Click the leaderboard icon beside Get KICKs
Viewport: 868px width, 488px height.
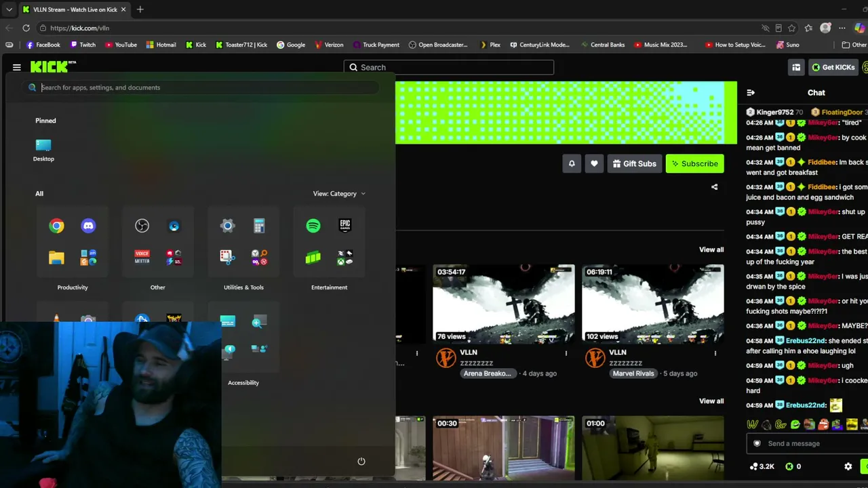click(796, 67)
